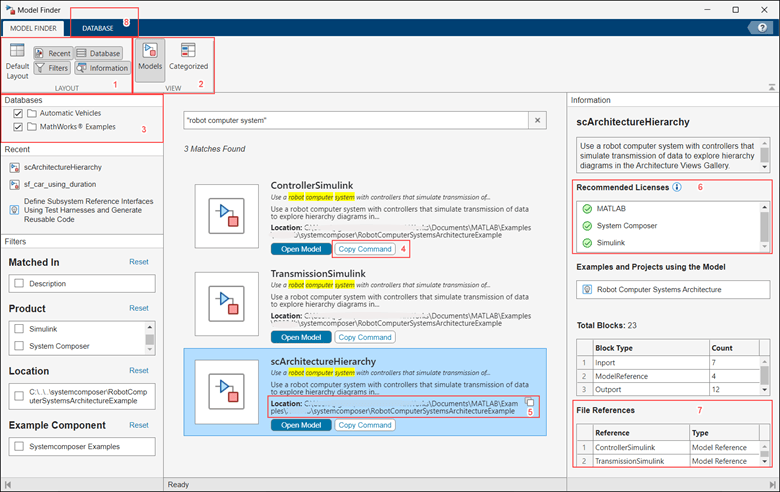
Task: Select the ModelReference block type row
Action: [x=668, y=377]
